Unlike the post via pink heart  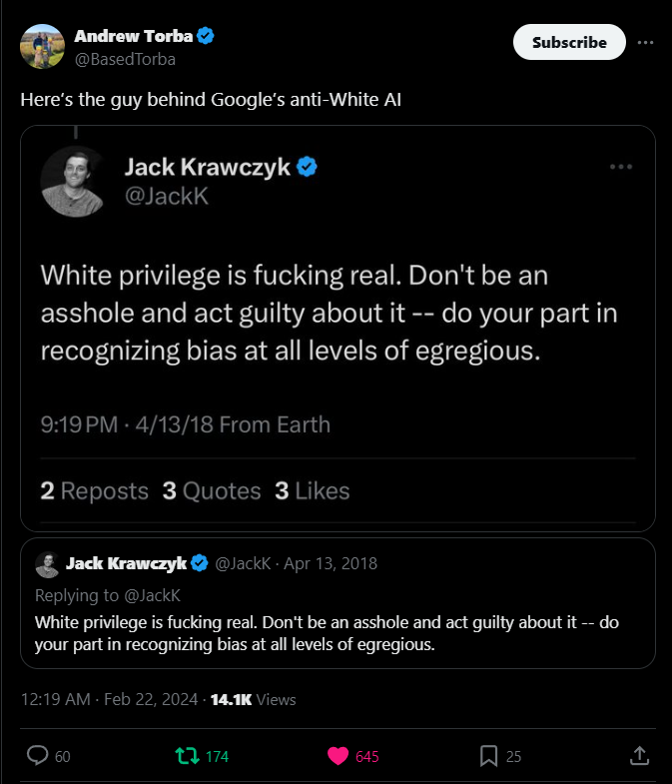[338, 756]
